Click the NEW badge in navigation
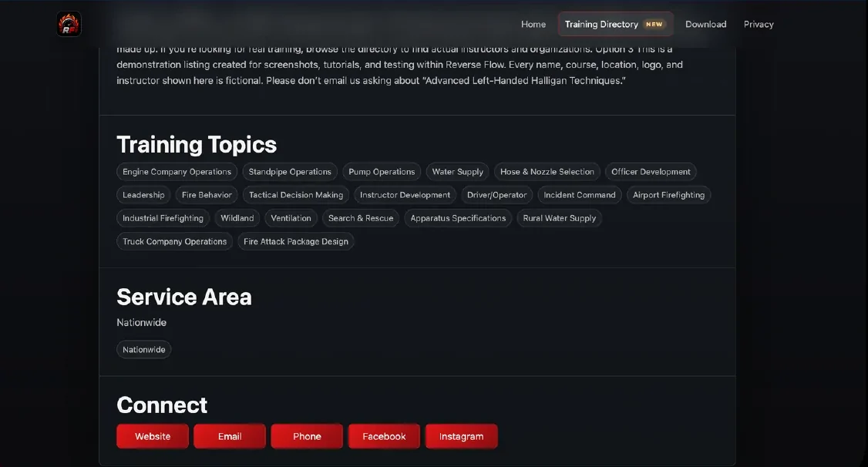The width and height of the screenshot is (868, 467). point(654,25)
